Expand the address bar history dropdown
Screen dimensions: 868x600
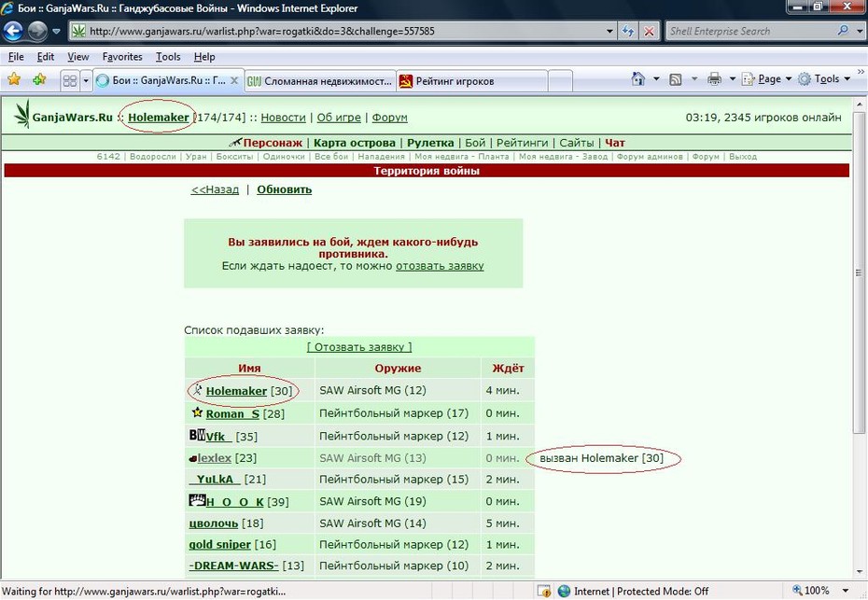609,32
